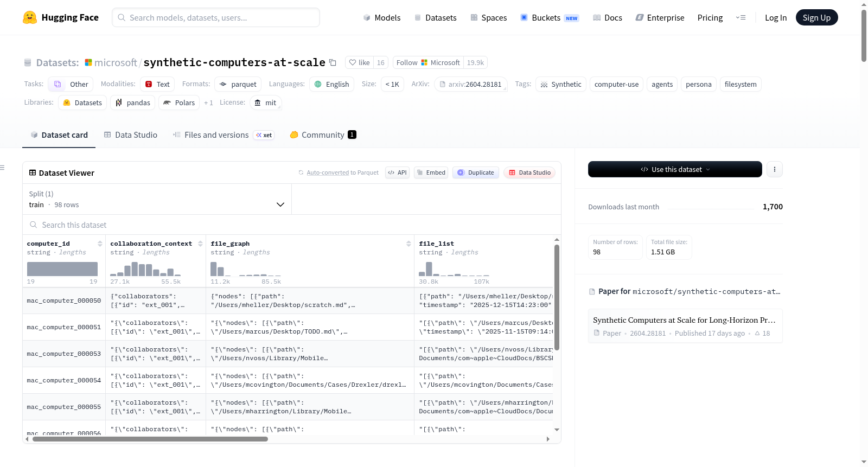Click the persona tag
868x467 pixels.
(698, 84)
